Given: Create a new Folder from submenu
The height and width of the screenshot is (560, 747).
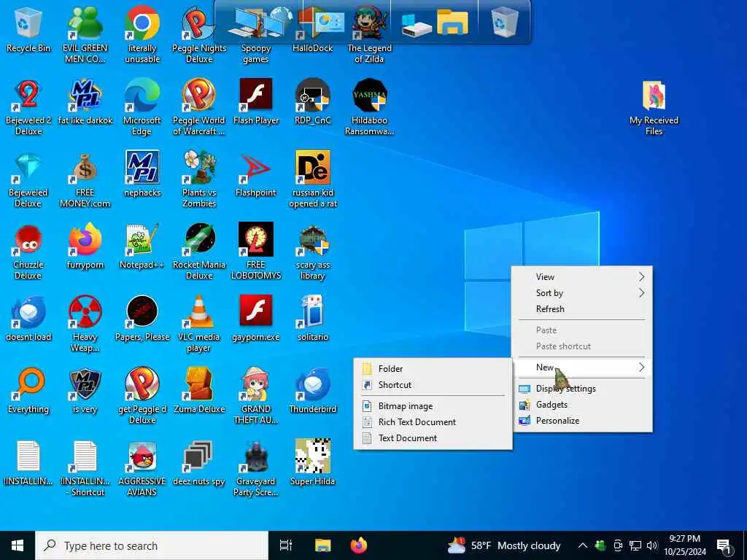Looking at the screenshot, I should click(433, 368).
